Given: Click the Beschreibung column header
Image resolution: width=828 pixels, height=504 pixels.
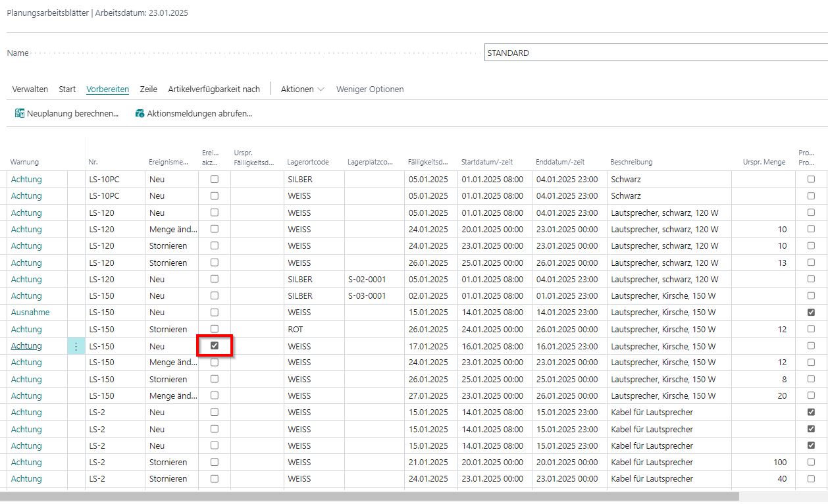Looking at the screenshot, I should [x=631, y=162].
